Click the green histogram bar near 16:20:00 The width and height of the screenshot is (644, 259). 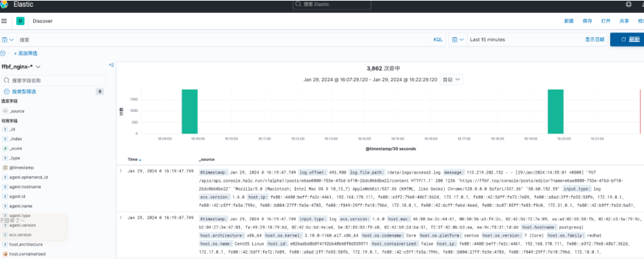[x=555, y=111]
